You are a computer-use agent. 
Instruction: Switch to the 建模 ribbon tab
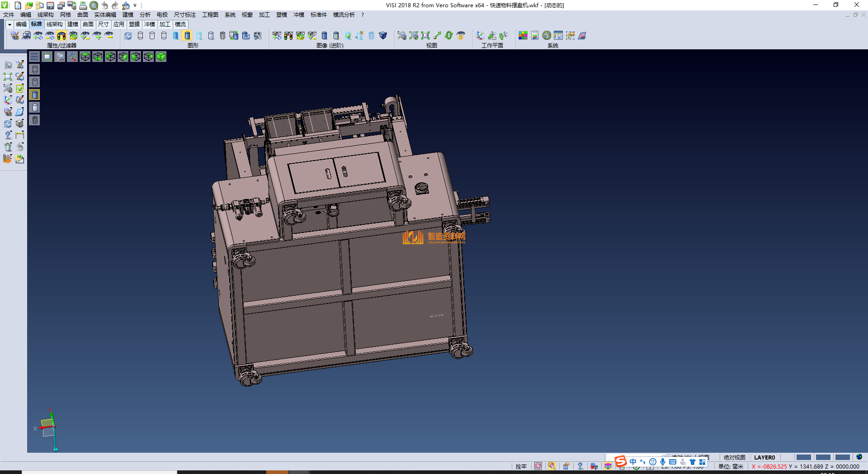click(x=72, y=24)
